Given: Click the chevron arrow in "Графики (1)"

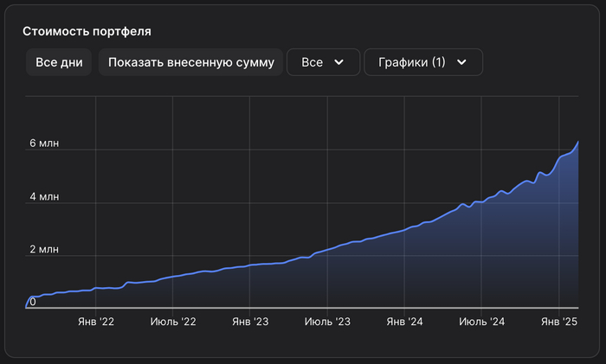Looking at the screenshot, I should (461, 62).
